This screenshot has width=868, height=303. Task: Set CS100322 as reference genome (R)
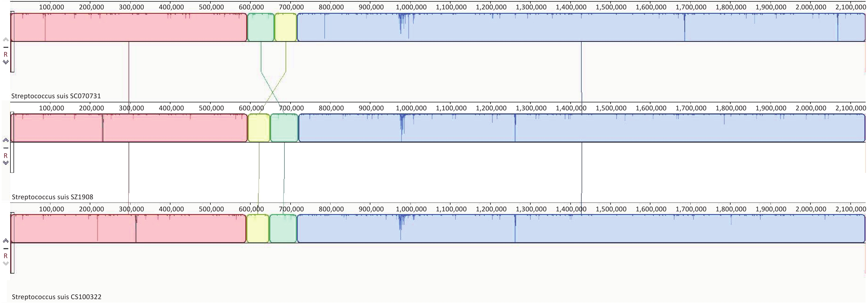click(x=6, y=256)
